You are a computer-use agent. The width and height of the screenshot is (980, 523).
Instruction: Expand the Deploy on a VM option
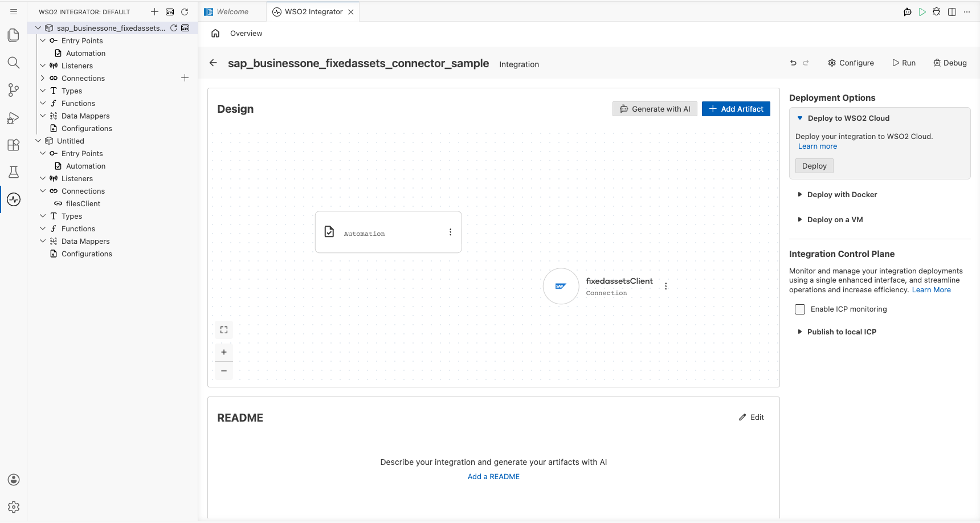(800, 220)
